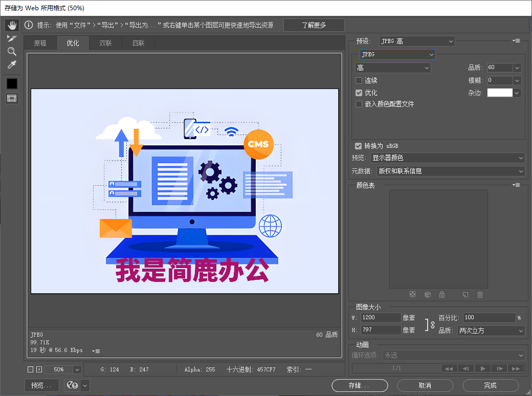
Task: Switch to the 原稿 (Original) tab
Action: pyautogui.click(x=40, y=43)
